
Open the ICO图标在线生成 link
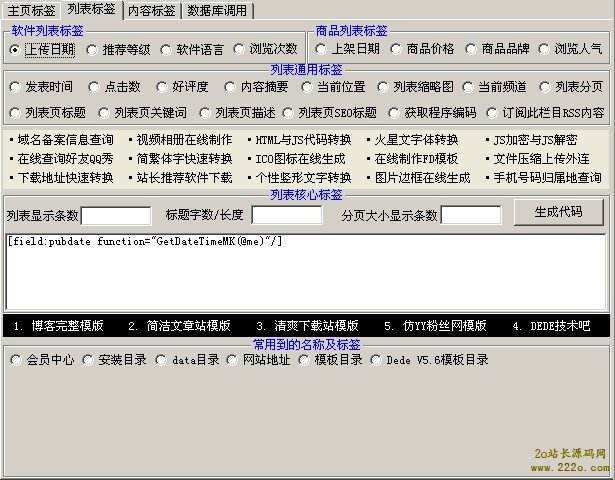300,159
